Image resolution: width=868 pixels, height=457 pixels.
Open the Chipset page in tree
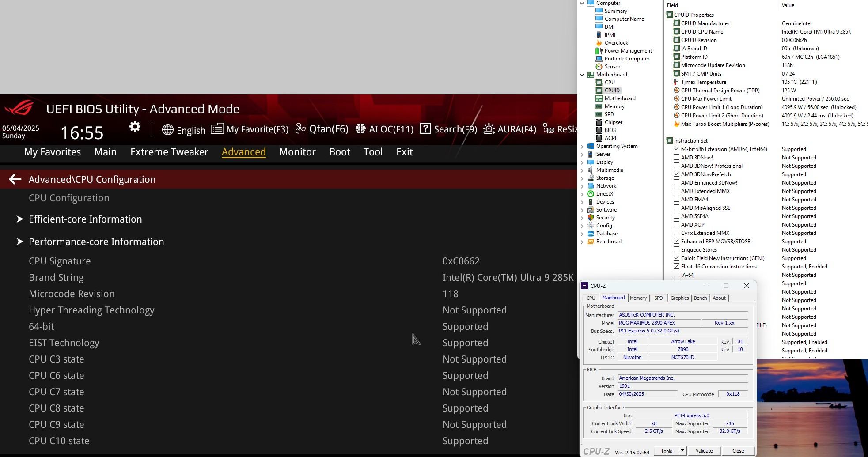pyautogui.click(x=613, y=122)
